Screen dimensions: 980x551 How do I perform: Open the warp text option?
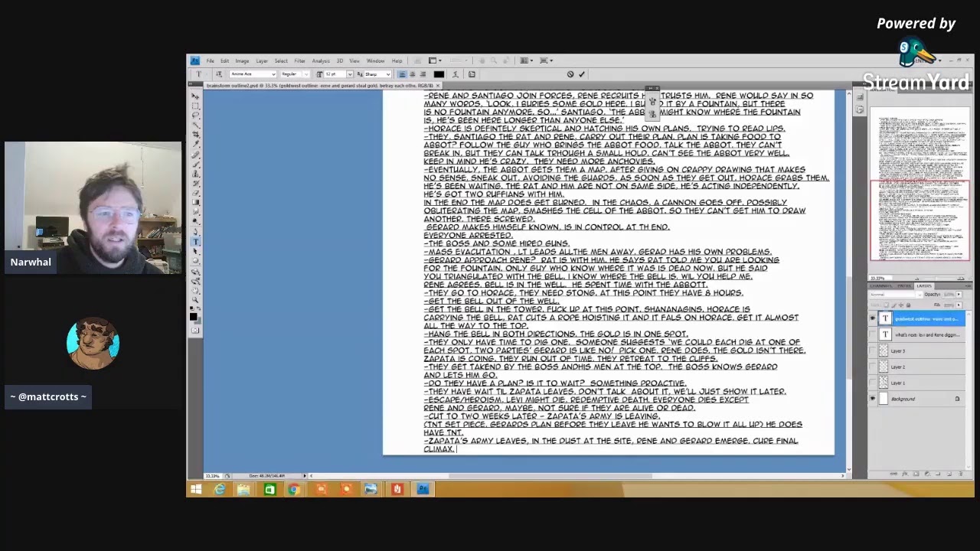click(455, 74)
